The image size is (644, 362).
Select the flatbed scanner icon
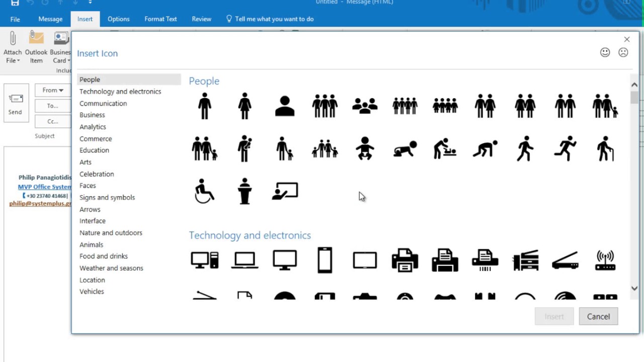(565, 260)
